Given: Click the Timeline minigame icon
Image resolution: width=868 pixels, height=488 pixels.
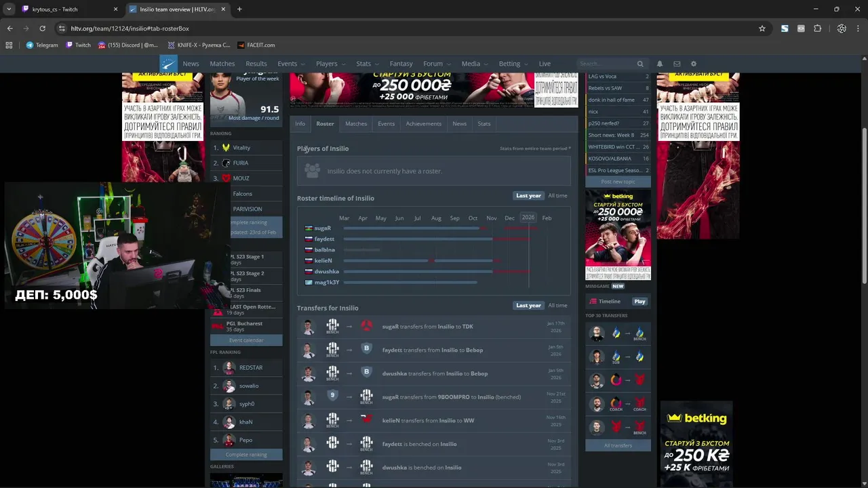Looking at the screenshot, I should tap(593, 302).
